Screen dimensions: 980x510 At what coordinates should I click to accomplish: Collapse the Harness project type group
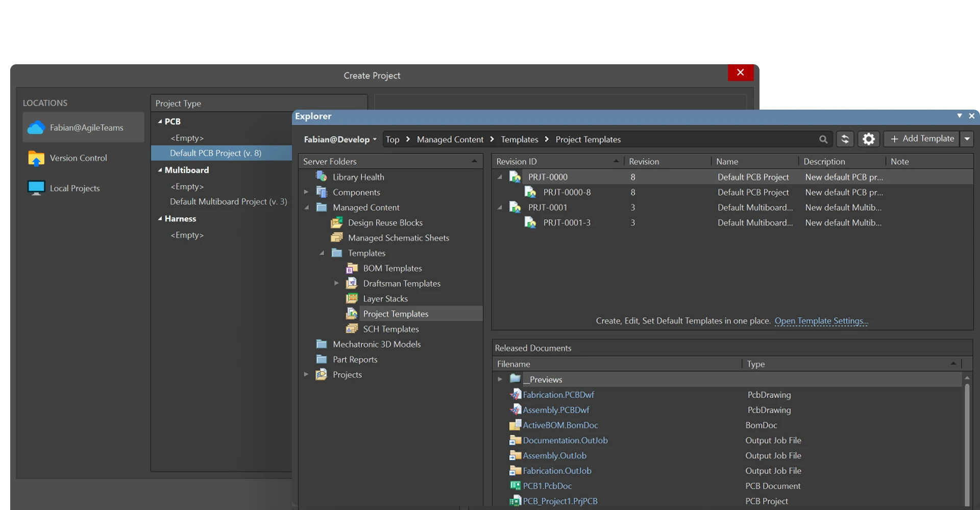click(x=160, y=218)
